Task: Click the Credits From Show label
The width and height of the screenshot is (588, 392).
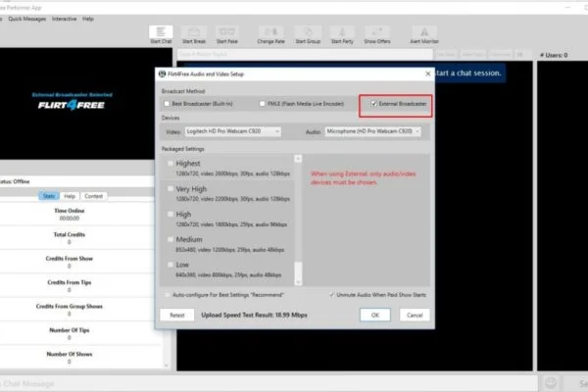Action: (70, 259)
